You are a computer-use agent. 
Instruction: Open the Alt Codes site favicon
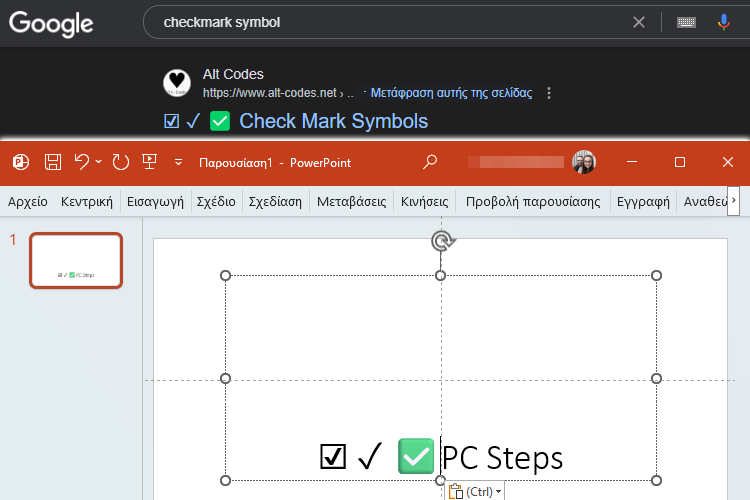point(177,83)
